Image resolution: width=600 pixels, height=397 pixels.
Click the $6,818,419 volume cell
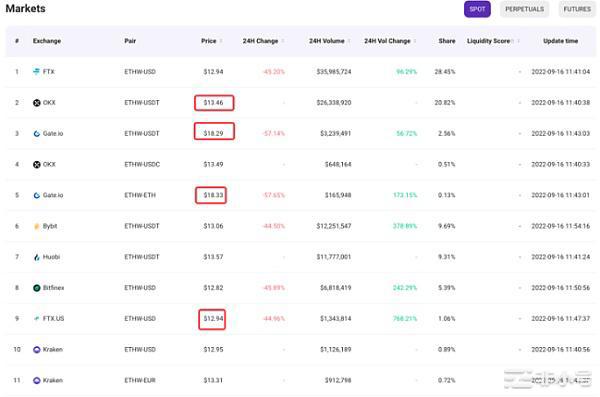[x=336, y=288]
